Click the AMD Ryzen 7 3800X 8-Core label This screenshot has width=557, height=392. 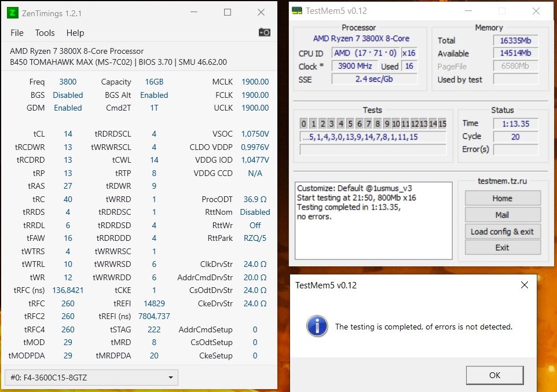(361, 38)
